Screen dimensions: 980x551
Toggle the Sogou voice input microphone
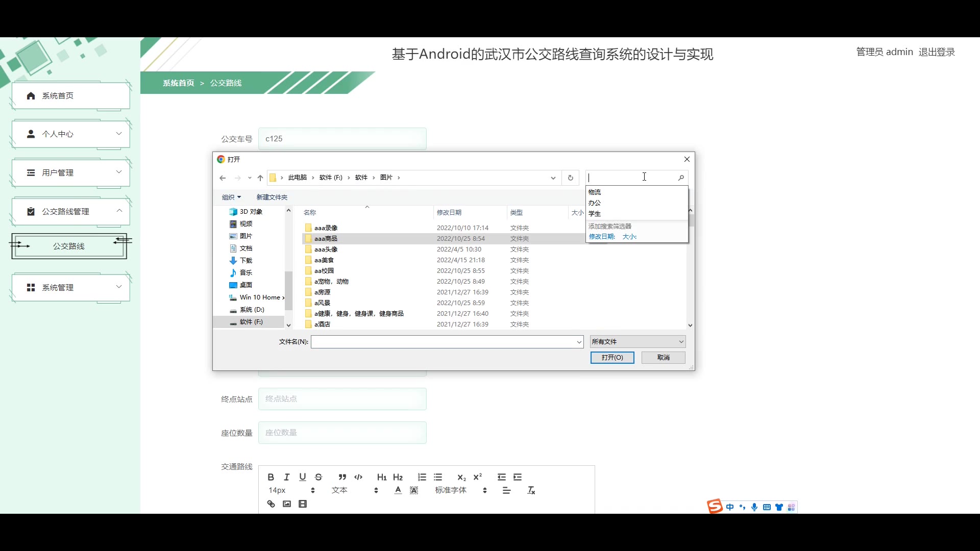coord(754,507)
